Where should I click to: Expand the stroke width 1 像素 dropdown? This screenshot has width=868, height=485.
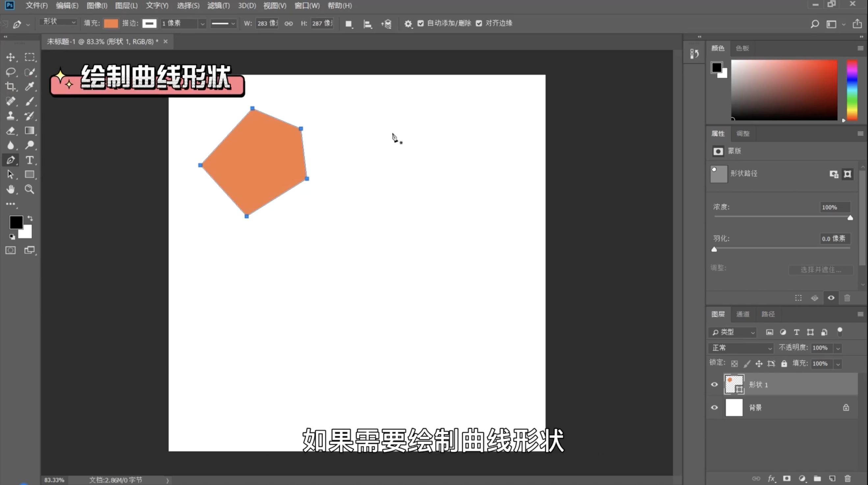pos(202,24)
